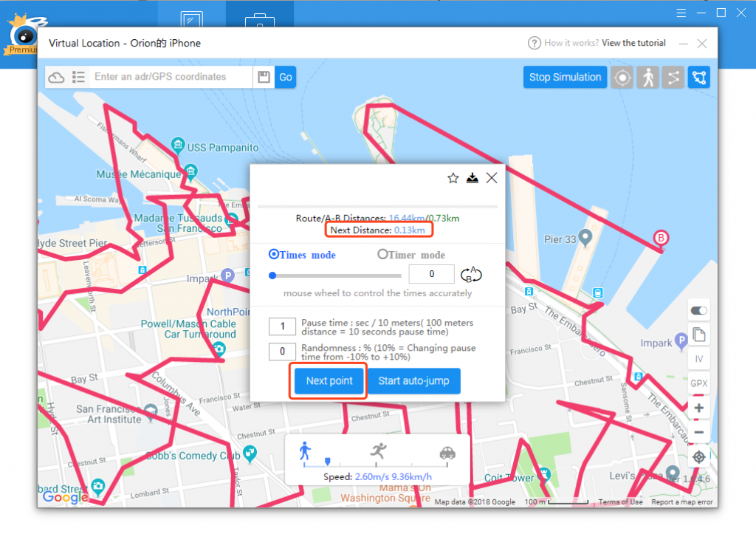This screenshot has width=756, height=534.
Task: Click the Pier 33 map pin
Action: coord(585,238)
